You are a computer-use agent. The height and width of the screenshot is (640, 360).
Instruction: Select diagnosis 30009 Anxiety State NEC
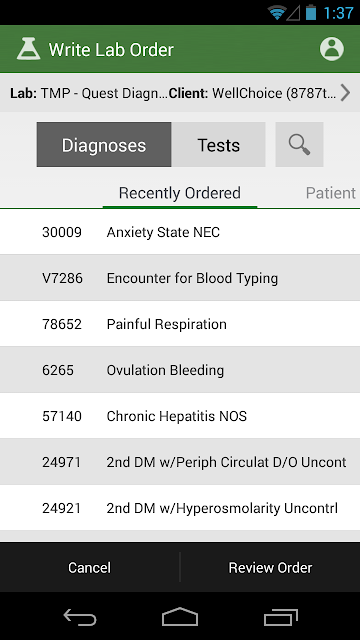coord(180,232)
